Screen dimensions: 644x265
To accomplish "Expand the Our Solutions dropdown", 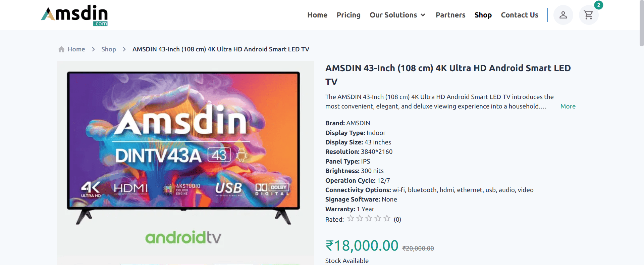I will pyautogui.click(x=397, y=15).
